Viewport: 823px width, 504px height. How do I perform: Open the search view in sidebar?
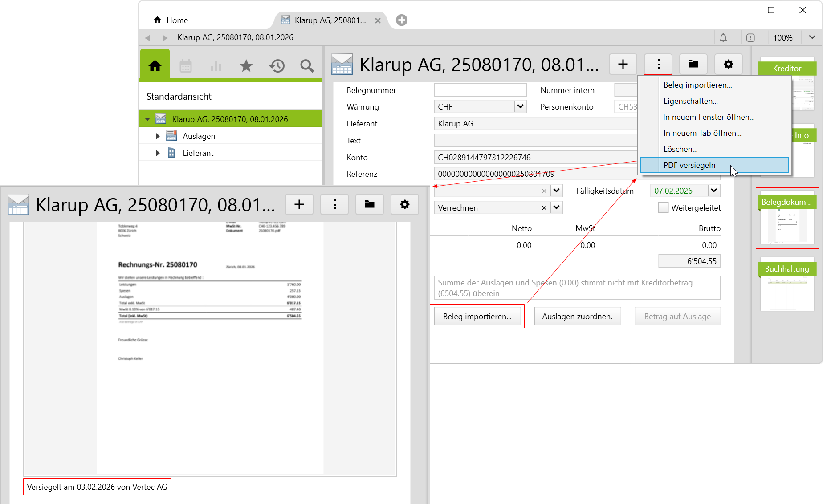point(307,66)
